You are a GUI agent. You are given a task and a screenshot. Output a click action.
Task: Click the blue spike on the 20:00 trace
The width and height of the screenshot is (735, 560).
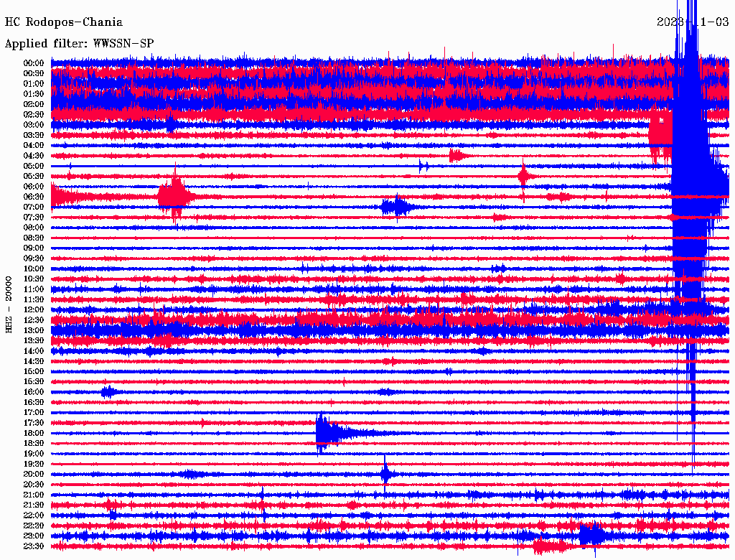pyautogui.click(x=385, y=474)
